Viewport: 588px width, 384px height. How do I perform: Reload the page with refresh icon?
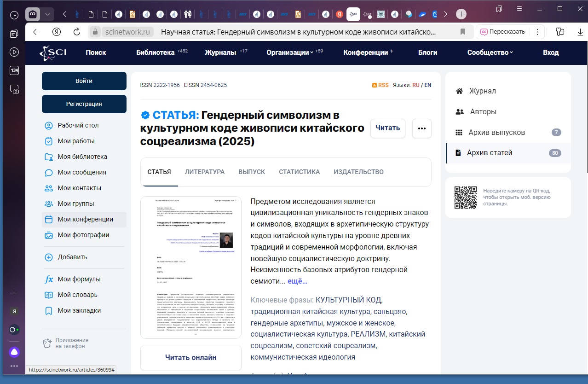(x=77, y=32)
